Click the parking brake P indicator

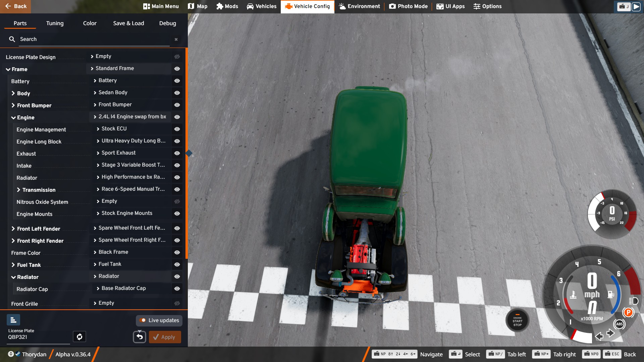coord(628,312)
